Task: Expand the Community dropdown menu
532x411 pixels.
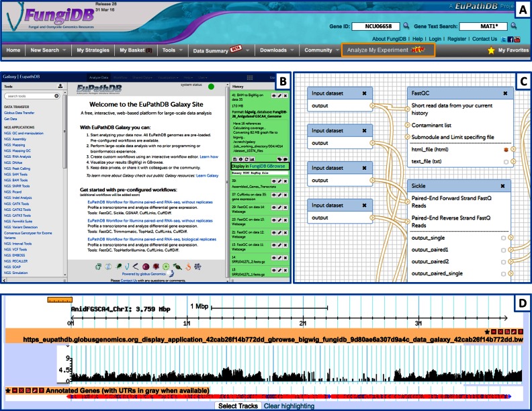Action: (x=322, y=50)
